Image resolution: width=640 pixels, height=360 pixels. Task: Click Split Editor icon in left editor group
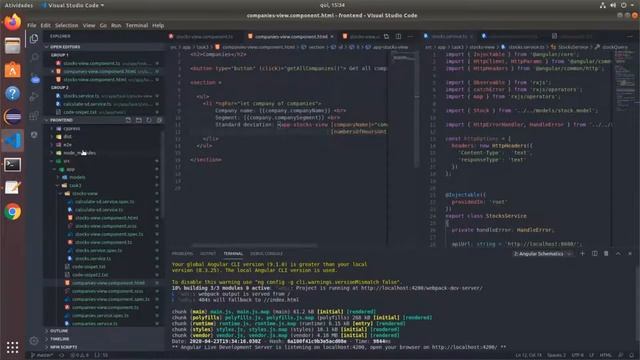[398, 36]
